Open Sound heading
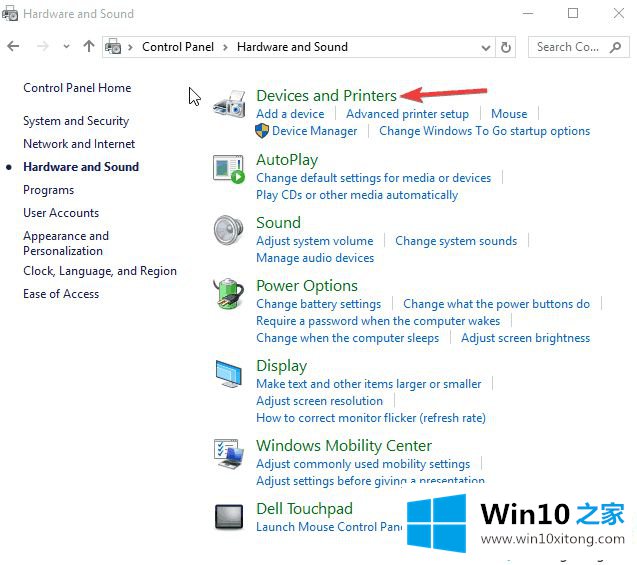Screen dimensions: 637x565 pyautogui.click(x=278, y=223)
